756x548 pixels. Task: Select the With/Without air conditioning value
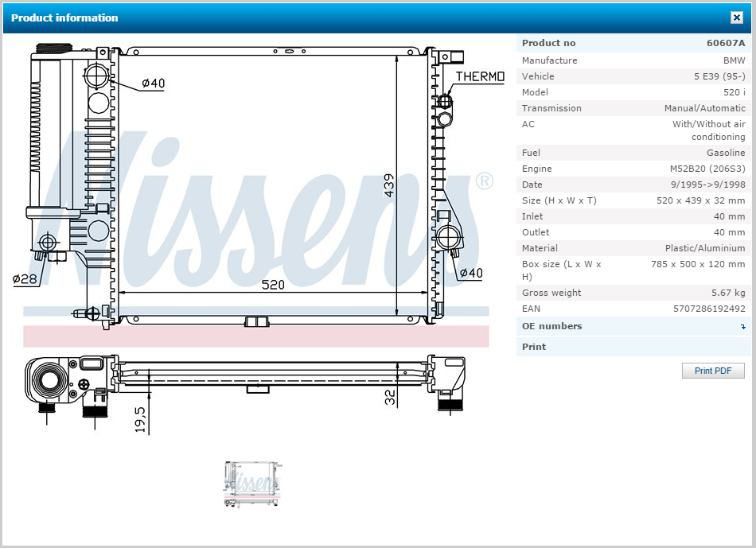tap(709, 130)
